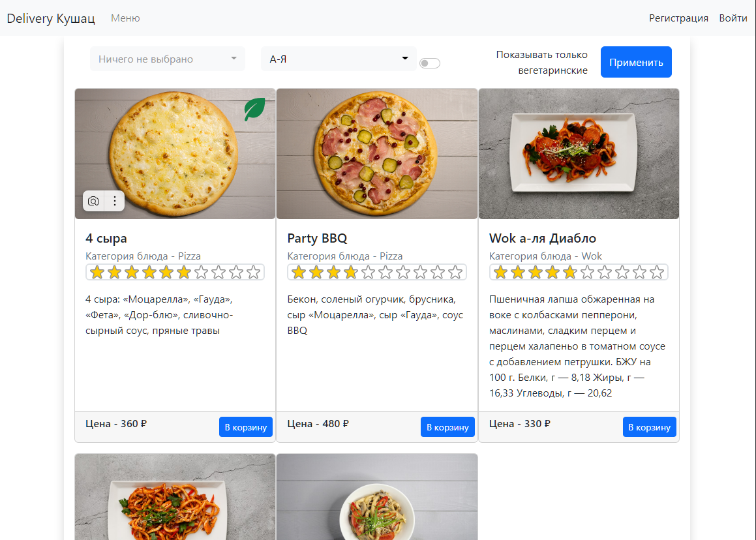756x540 pixels.
Task: Click the first star of Wok а-ля Диабло rating
Action: (501, 272)
